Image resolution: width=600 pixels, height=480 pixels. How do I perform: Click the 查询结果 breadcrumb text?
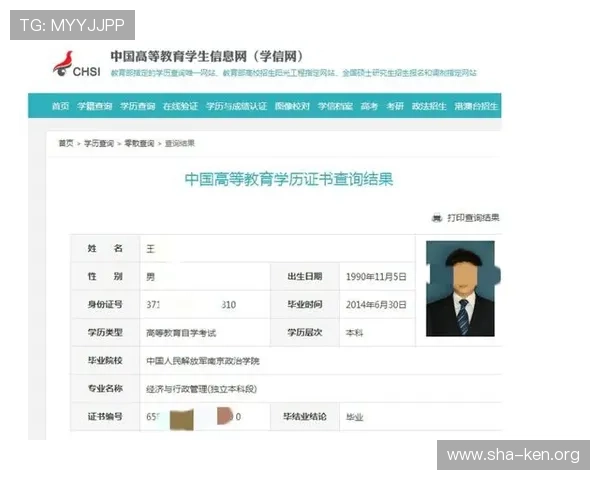coord(180,144)
